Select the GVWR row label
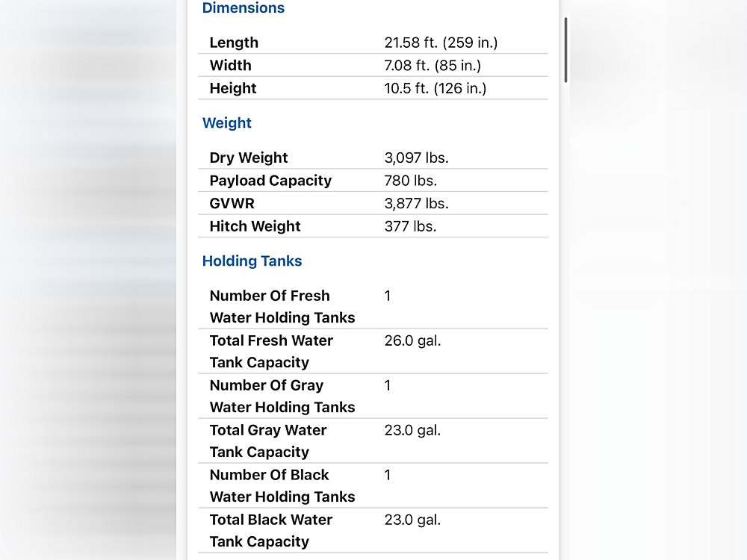This screenshot has height=560, width=747. [x=232, y=204]
